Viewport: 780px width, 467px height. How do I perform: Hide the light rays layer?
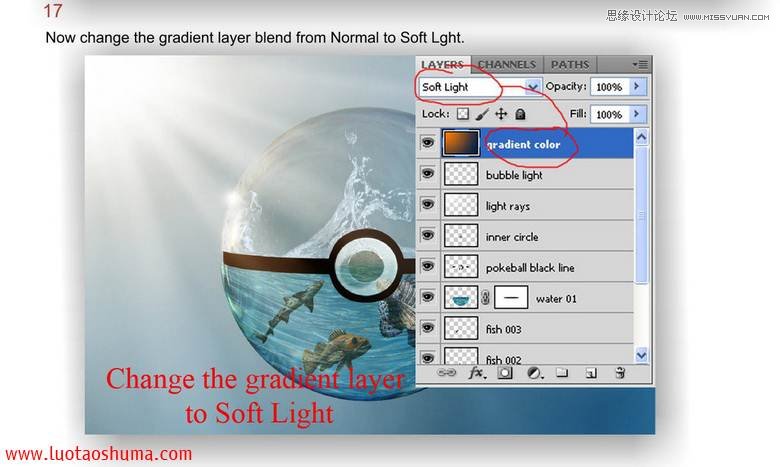pos(428,204)
